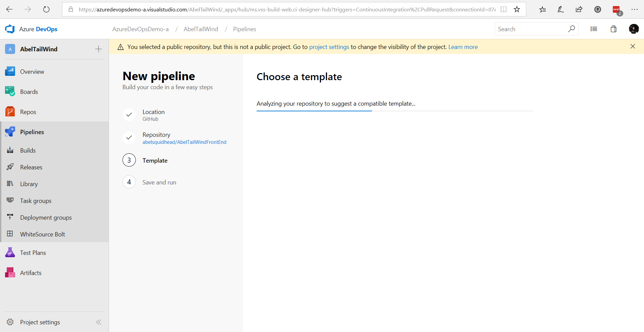Open the red extension icon with badge
This screenshot has width=644, height=332.
[x=617, y=10]
